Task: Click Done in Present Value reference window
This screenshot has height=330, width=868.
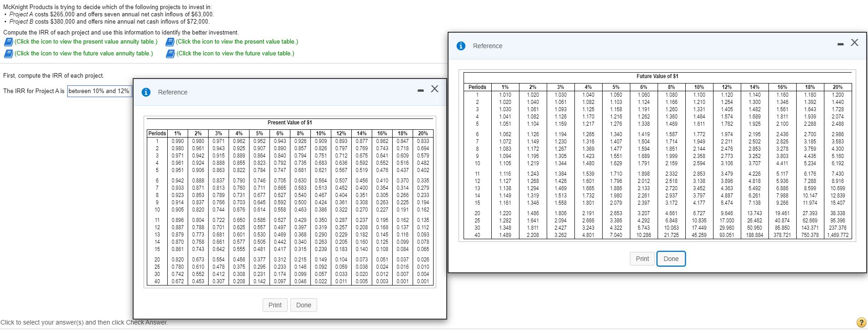Action: coord(304,305)
